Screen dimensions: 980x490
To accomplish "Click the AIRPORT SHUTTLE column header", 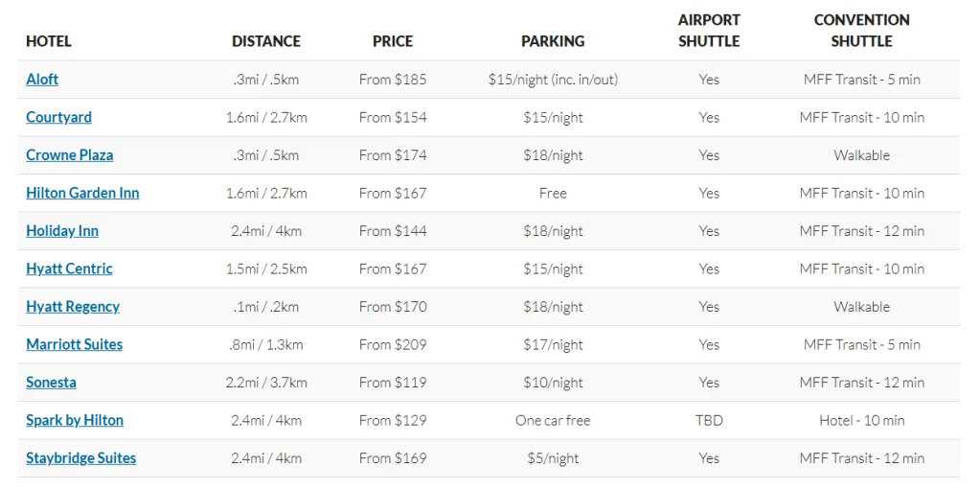I will pyautogui.click(x=709, y=31).
